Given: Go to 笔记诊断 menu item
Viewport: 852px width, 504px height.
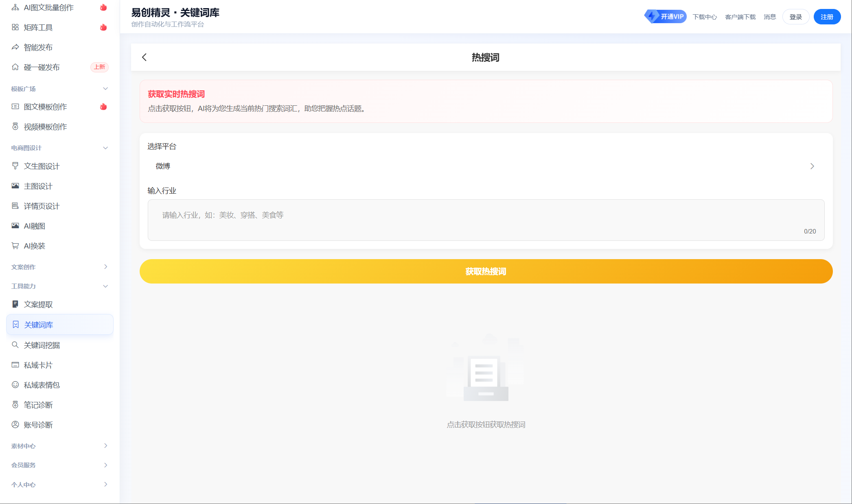Looking at the screenshot, I should [60, 405].
